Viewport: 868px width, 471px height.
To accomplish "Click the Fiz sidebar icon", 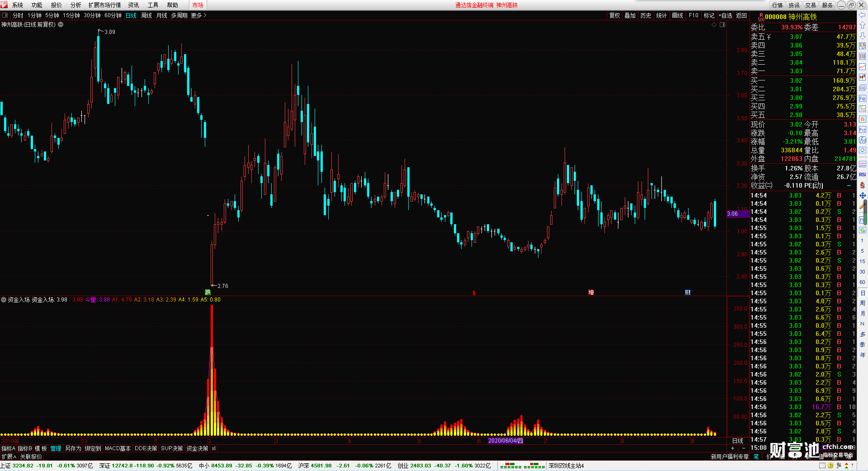I will coord(863,130).
